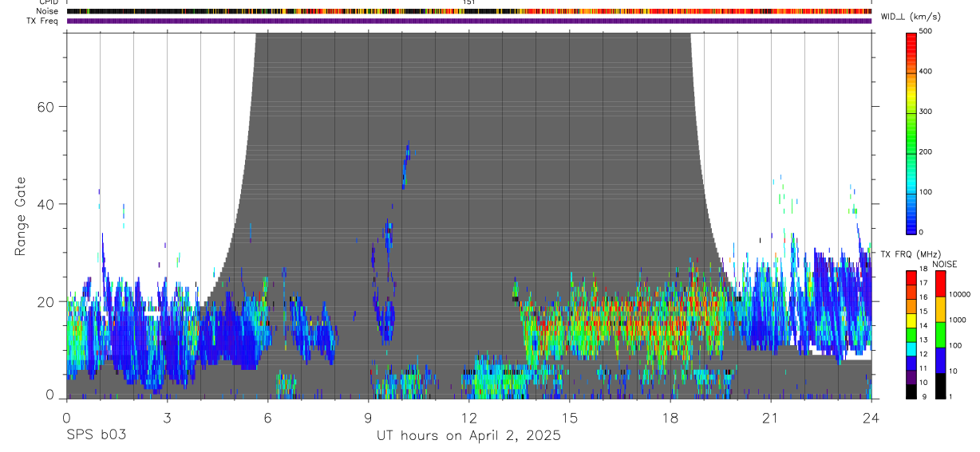Click the SPS b03 radar beam label
The height and width of the screenshot is (452, 980).
coord(97,435)
